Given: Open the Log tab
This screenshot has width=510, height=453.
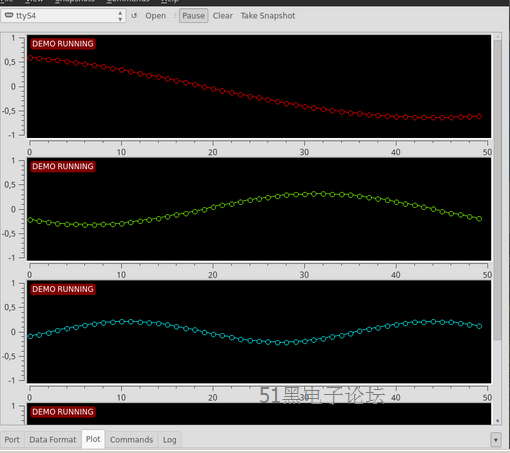Looking at the screenshot, I should click(170, 440).
